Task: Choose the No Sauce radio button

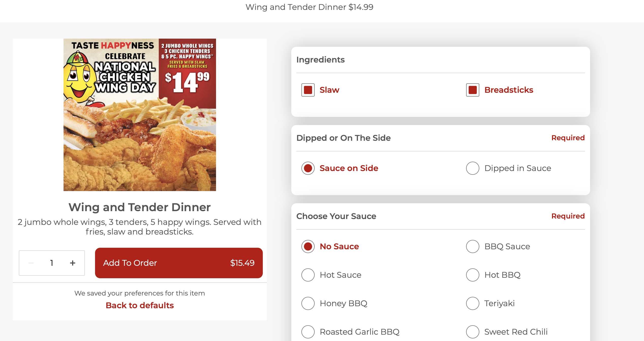Action: tap(308, 246)
